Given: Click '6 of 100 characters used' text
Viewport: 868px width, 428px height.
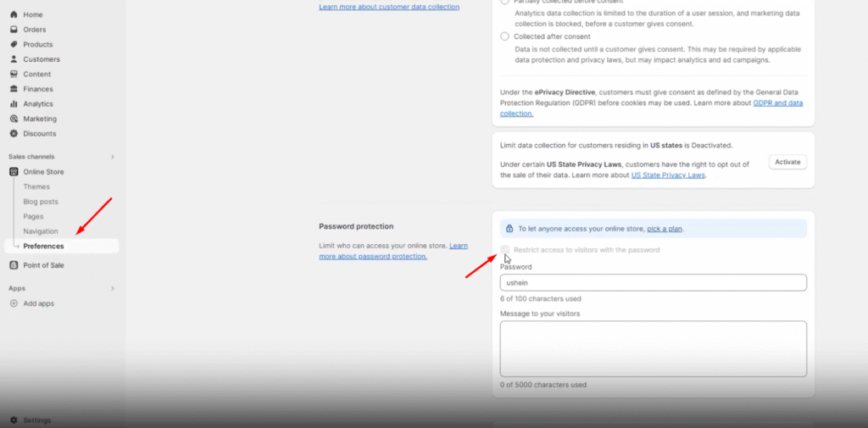Looking at the screenshot, I should [x=540, y=299].
